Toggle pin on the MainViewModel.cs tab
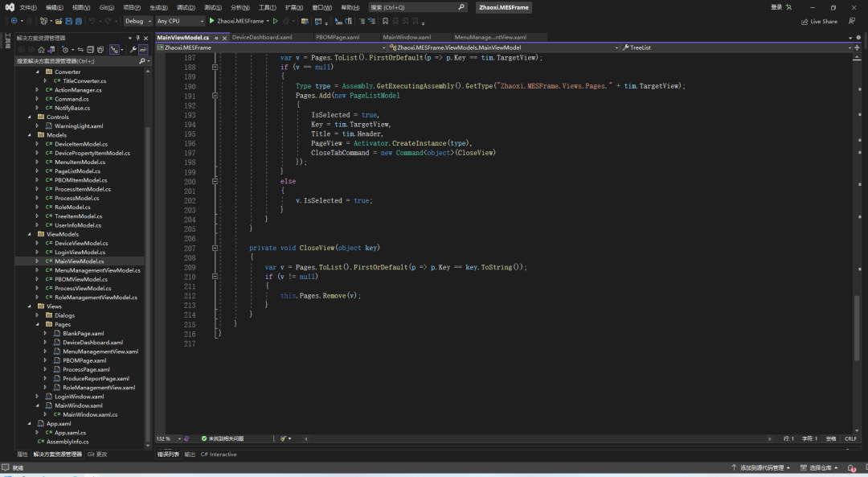 [216, 37]
